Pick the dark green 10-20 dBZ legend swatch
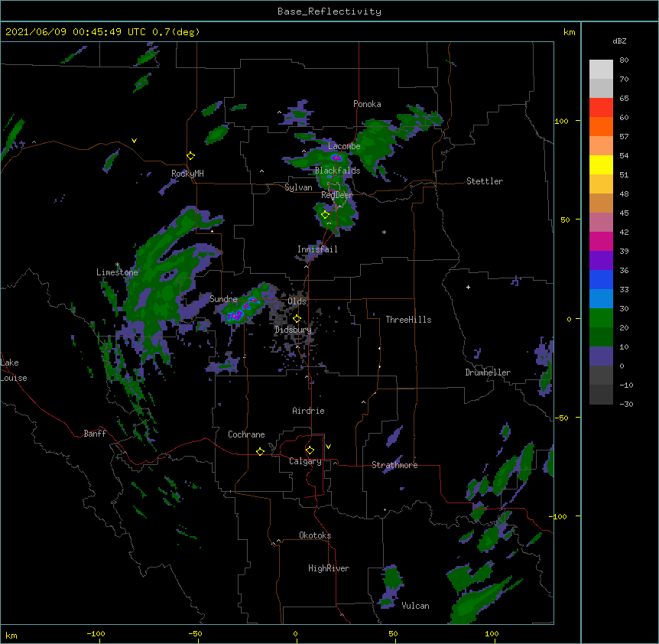 601,337
